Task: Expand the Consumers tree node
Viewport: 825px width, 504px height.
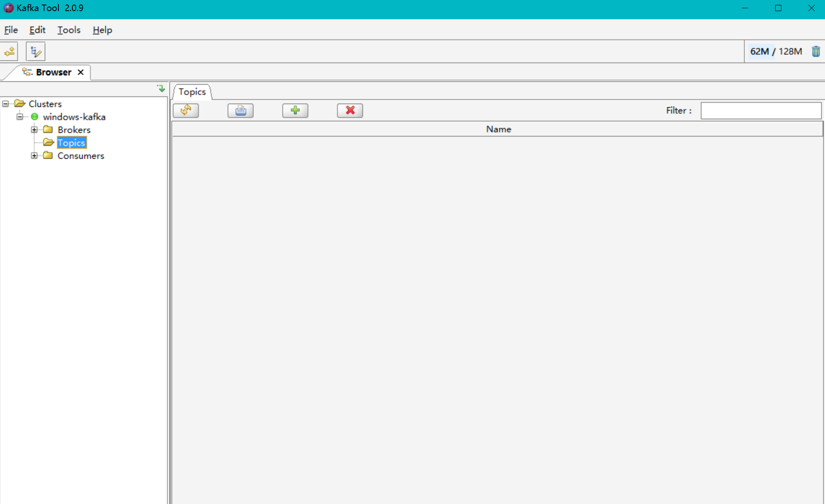Action: pos(34,155)
